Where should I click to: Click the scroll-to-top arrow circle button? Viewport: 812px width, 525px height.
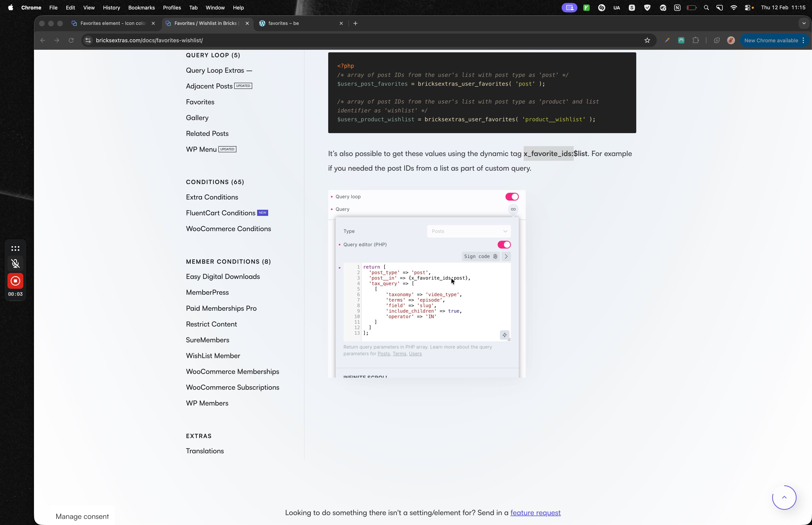[x=784, y=497]
